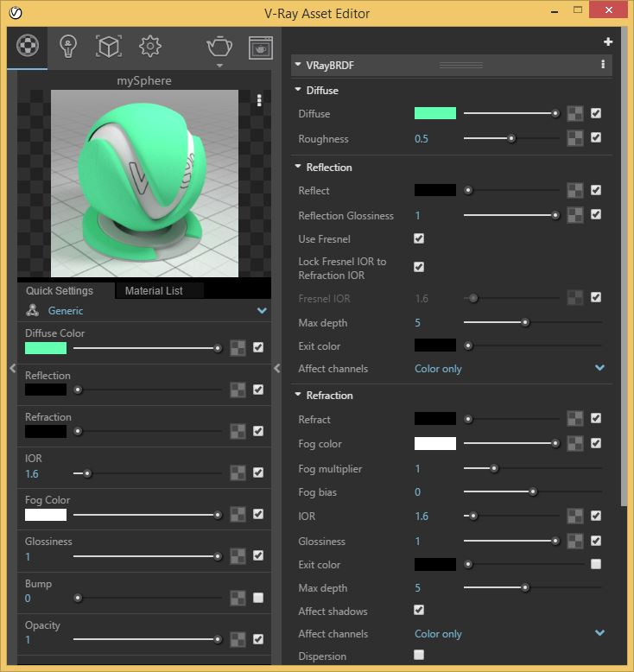The width and height of the screenshot is (634, 672).
Task: Click the right panel vertical scrollbar
Action: coord(624,268)
